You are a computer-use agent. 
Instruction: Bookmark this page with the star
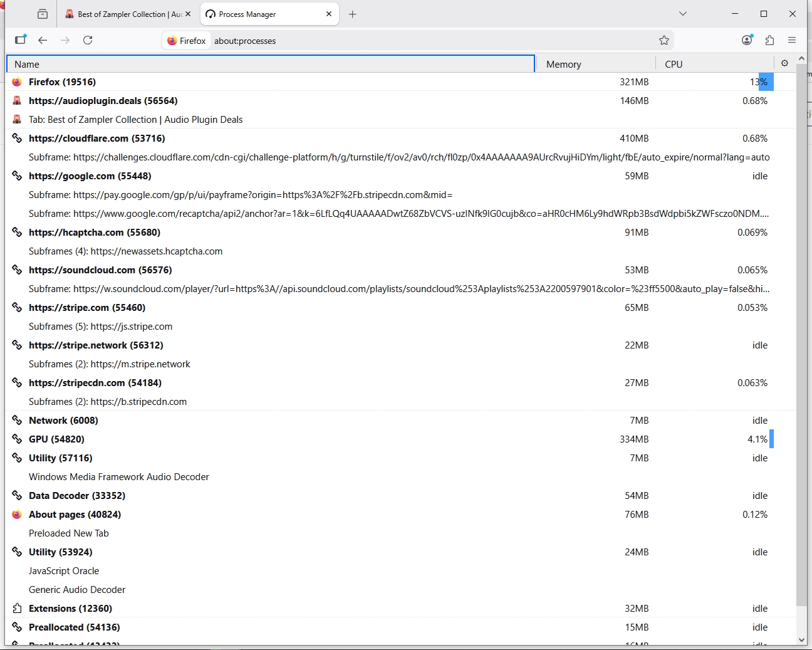click(664, 41)
